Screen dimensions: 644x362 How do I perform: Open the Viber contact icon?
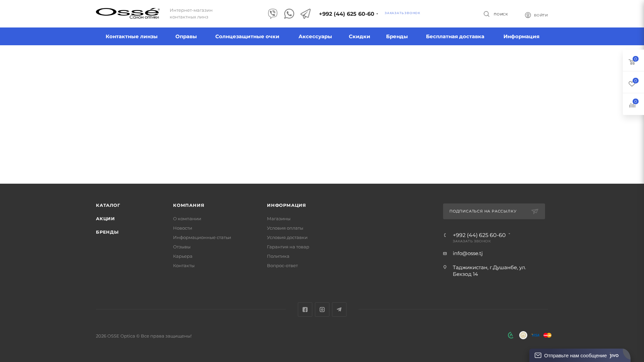pyautogui.click(x=273, y=14)
